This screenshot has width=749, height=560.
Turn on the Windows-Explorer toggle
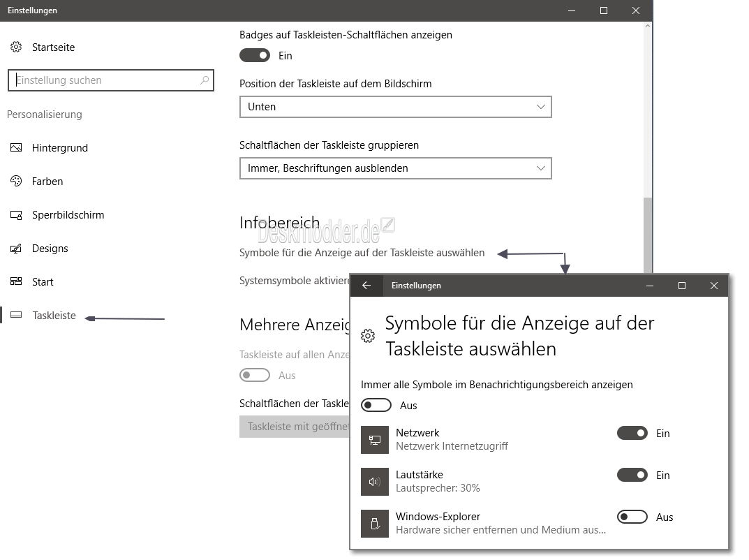(x=632, y=517)
